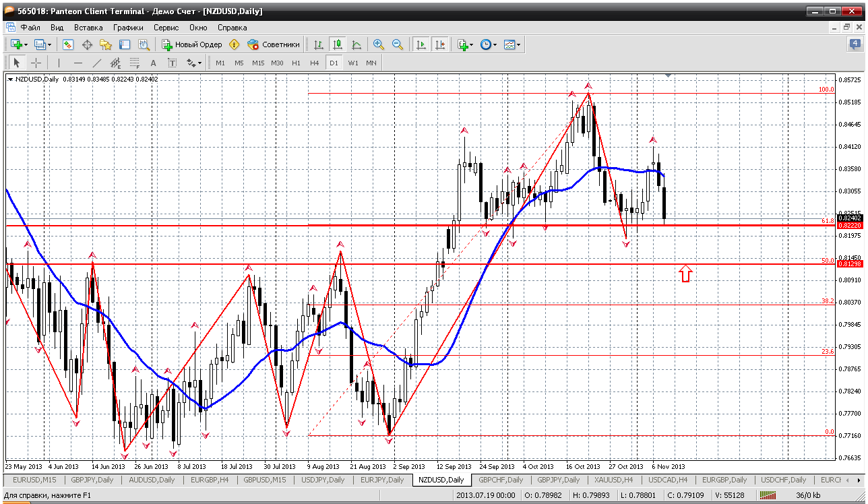
Task: Click the yellow diamond MetaEditor icon
Action: 235,44
